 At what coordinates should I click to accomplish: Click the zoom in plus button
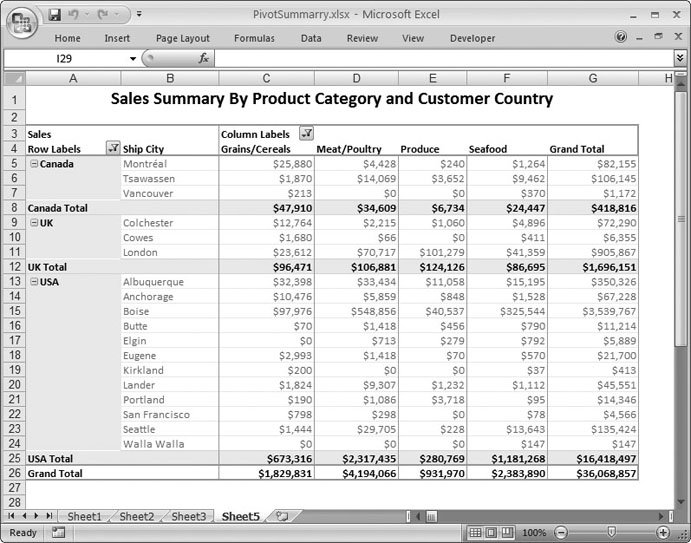(x=663, y=533)
